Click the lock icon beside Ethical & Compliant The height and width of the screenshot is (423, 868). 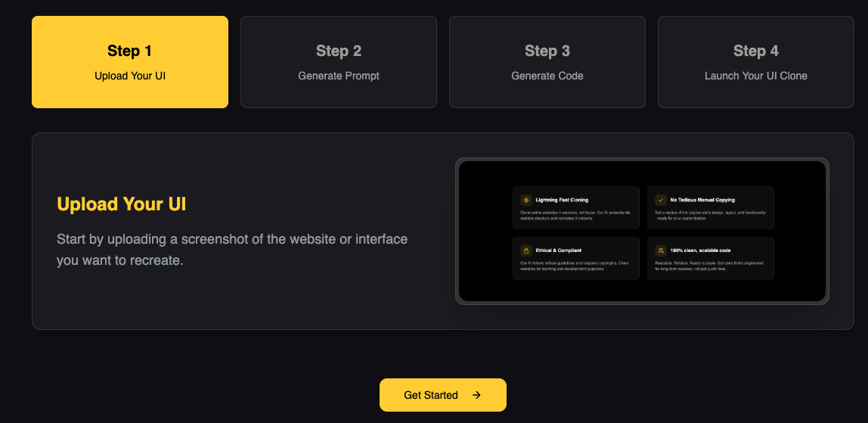(x=526, y=250)
